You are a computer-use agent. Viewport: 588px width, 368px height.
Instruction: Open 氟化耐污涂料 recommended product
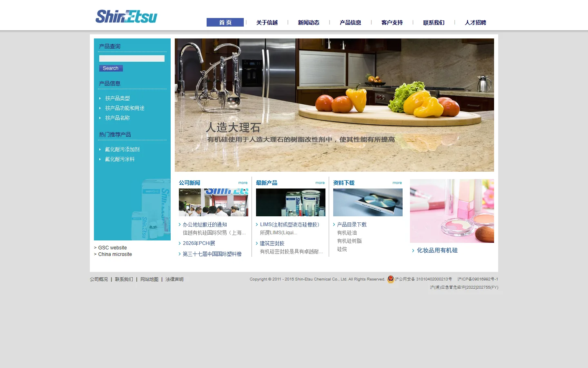(x=120, y=159)
